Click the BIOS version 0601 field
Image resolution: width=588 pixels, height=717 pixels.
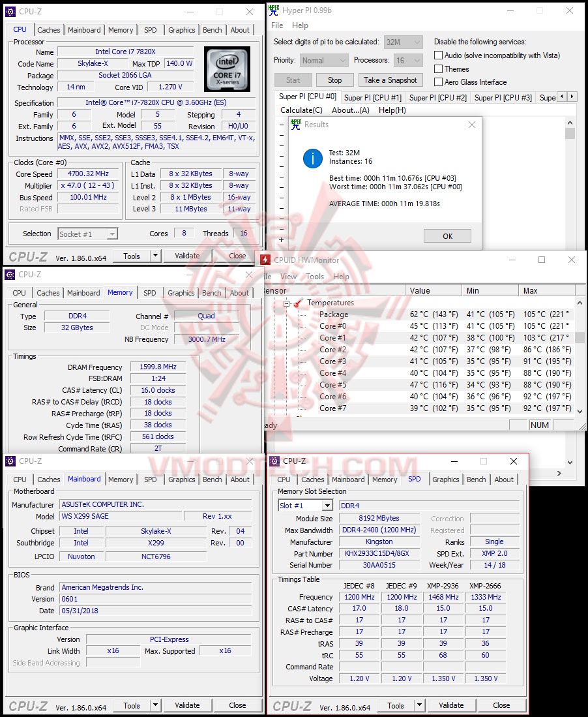point(155,599)
